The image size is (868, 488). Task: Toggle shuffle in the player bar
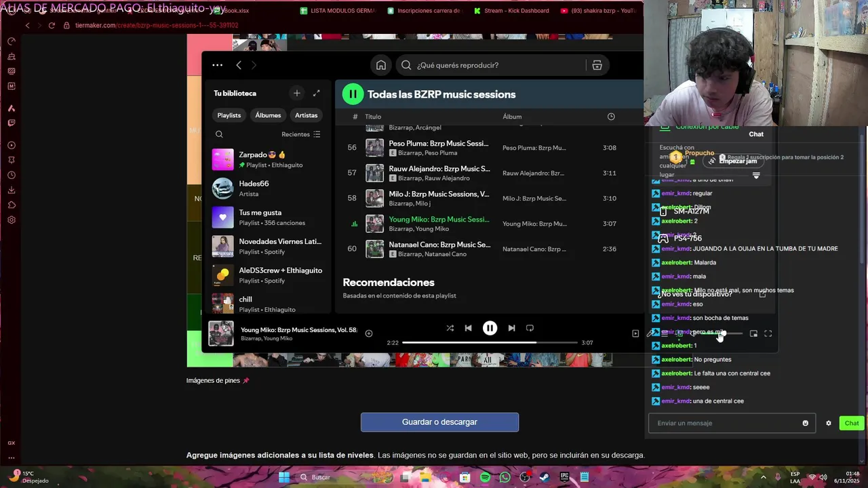[x=450, y=328]
